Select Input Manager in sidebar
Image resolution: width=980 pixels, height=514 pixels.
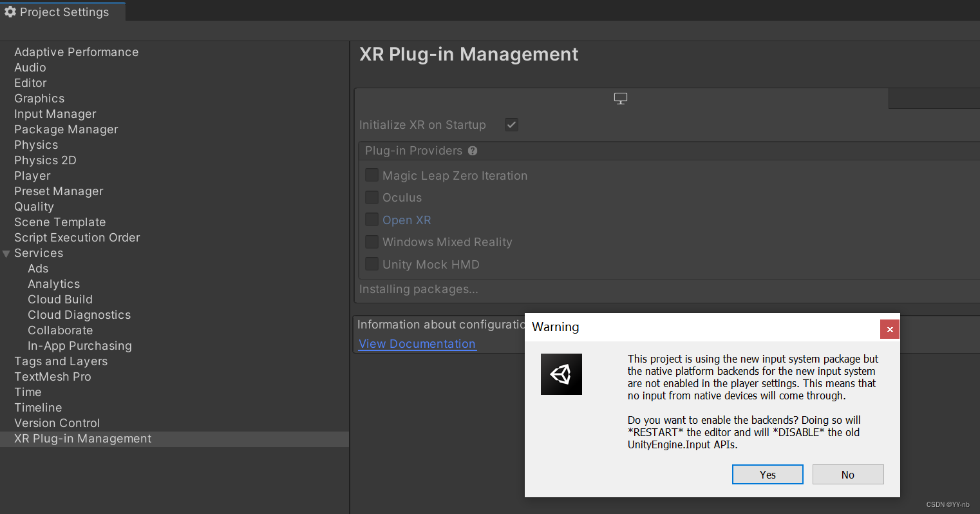click(55, 114)
